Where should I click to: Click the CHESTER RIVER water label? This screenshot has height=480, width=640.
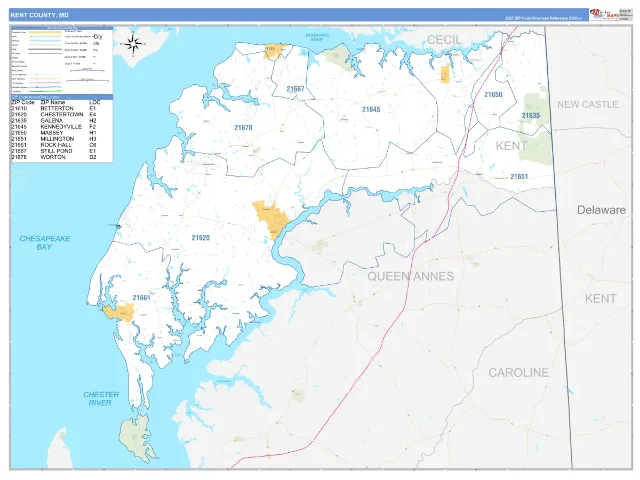click(101, 398)
